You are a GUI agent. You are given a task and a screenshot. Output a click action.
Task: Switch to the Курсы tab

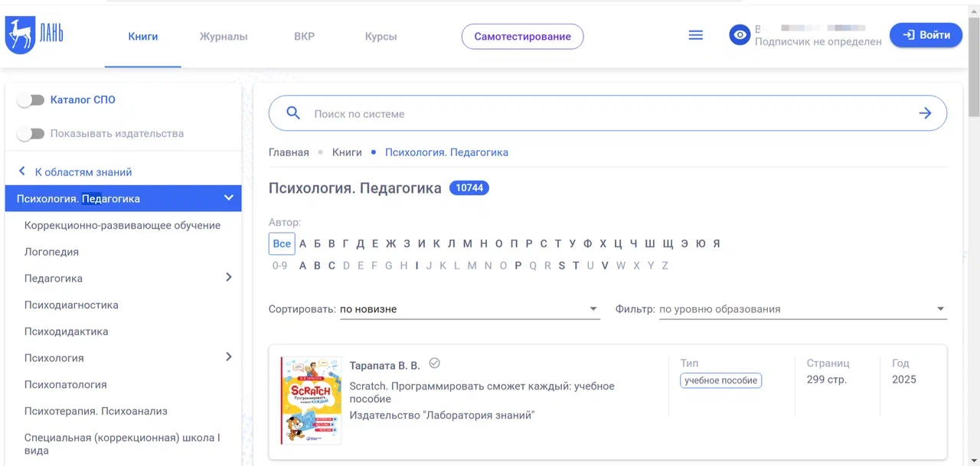pos(381,36)
